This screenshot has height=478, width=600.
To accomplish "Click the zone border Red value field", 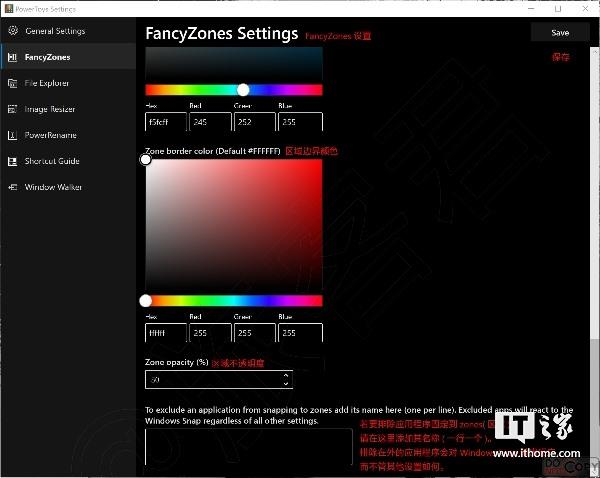I will pyautogui.click(x=210, y=333).
